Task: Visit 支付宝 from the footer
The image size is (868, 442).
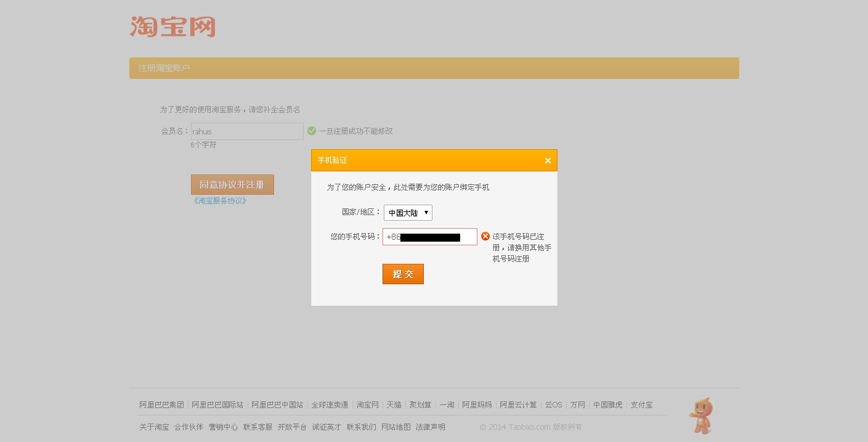Action: [x=641, y=405]
